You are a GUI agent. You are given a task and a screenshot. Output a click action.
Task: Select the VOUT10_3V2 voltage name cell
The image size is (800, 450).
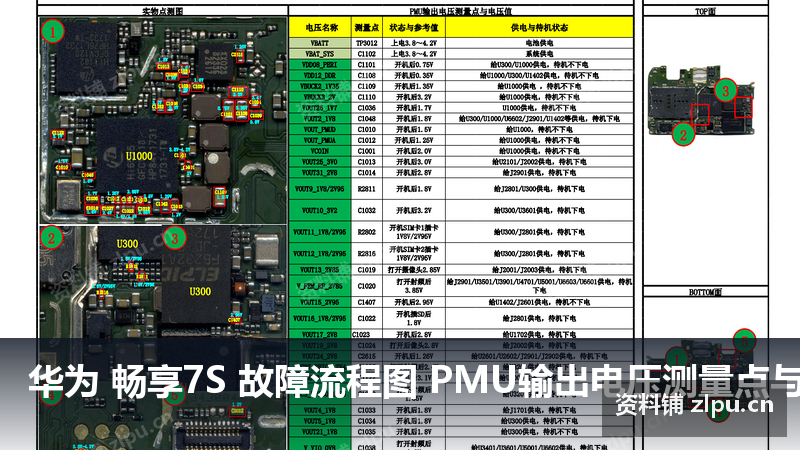pyautogui.click(x=320, y=210)
